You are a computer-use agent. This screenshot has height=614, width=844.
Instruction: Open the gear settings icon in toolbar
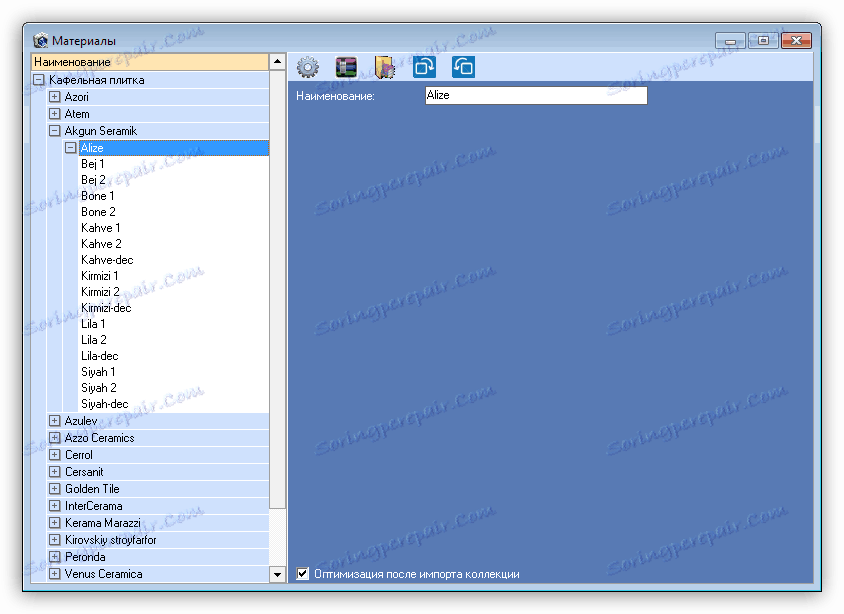click(x=308, y=67)
